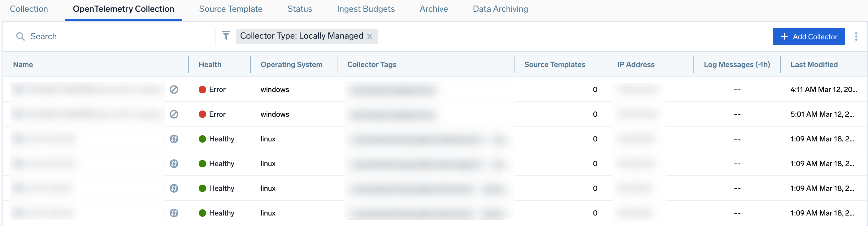Click the sync icon in last linux row
This screenshot has height=226, width=868.
click(174, 213)
